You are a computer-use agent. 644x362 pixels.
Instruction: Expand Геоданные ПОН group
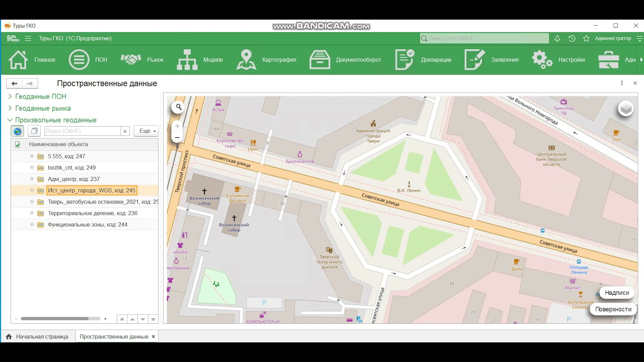(10, 97)
